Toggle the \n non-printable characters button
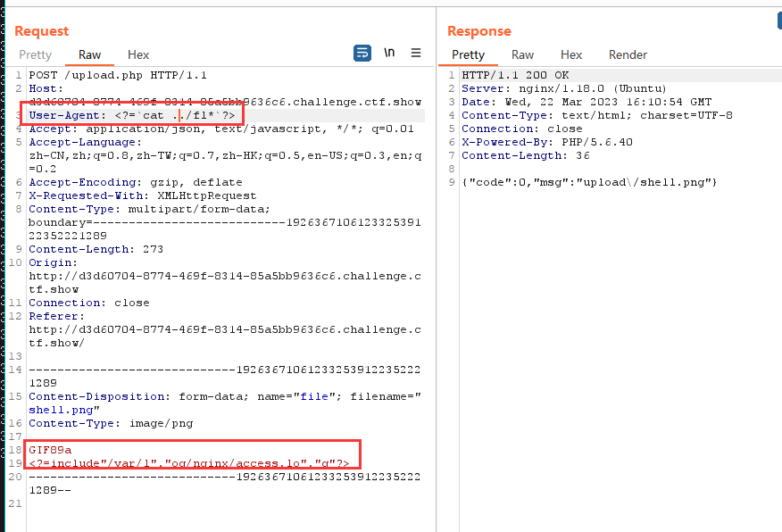The width and height of the screenshot is (782, 532). click(x=389, y=54)
